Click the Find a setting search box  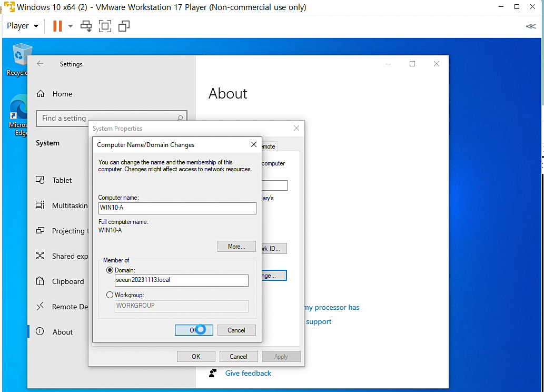pos(111,118)
